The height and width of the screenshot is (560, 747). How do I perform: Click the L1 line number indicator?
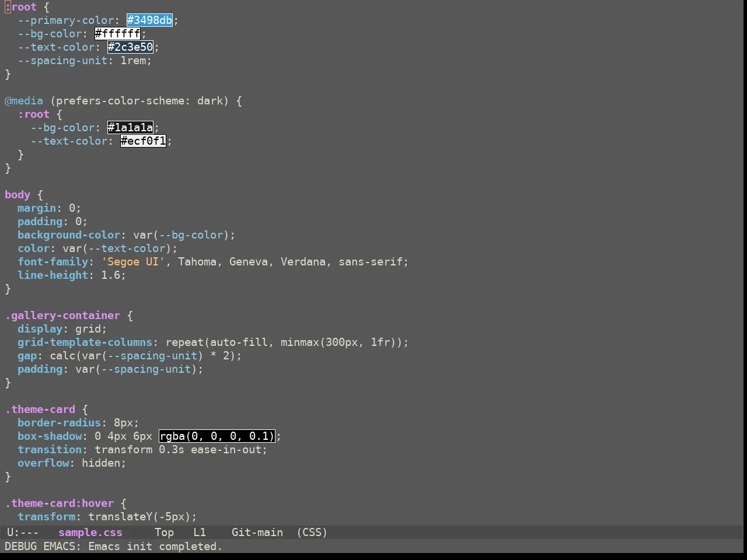(200, 533)
